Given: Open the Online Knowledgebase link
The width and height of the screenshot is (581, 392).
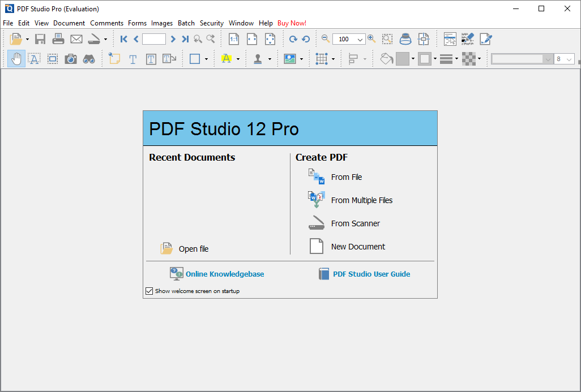Looking at the screenshot, I should coord(217,274).
